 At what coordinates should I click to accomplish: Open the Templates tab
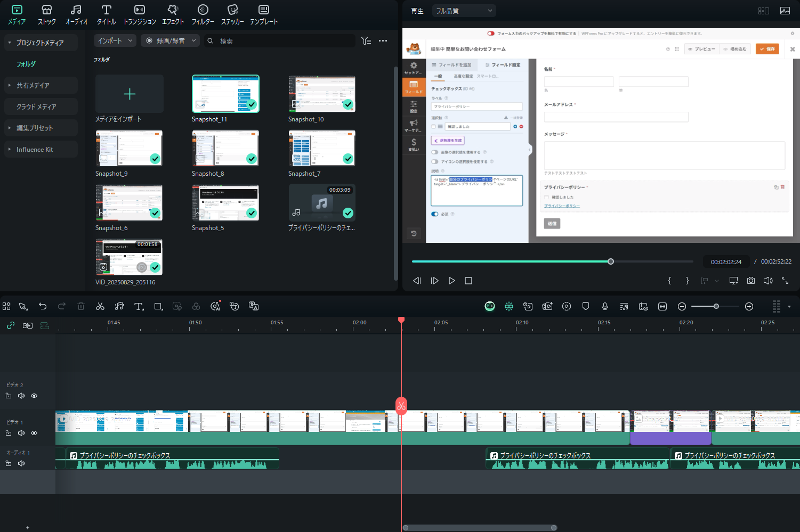[x=264, y=14]
